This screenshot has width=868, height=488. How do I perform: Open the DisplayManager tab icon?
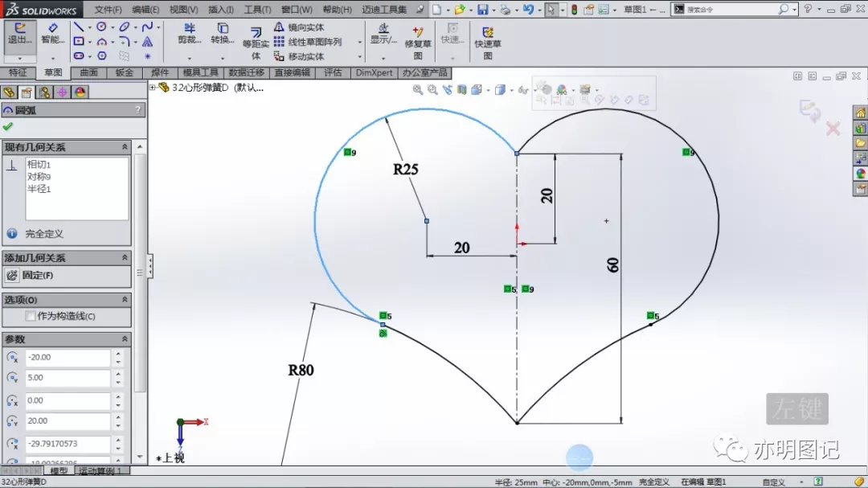pos(80,92)
